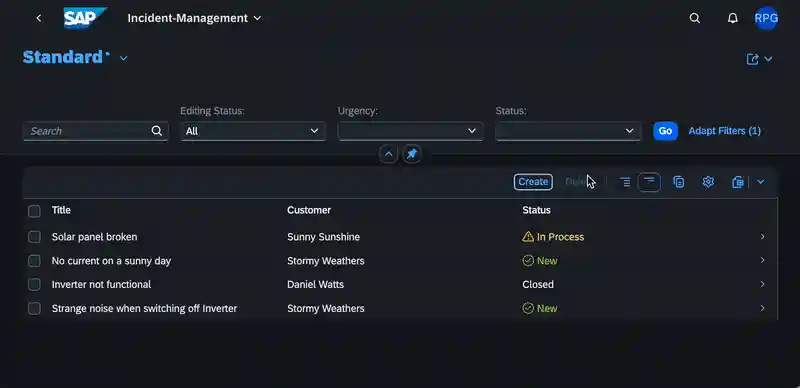Open Adapt Filters (1)
The image size is (800, 388).
tap(724, 131)
